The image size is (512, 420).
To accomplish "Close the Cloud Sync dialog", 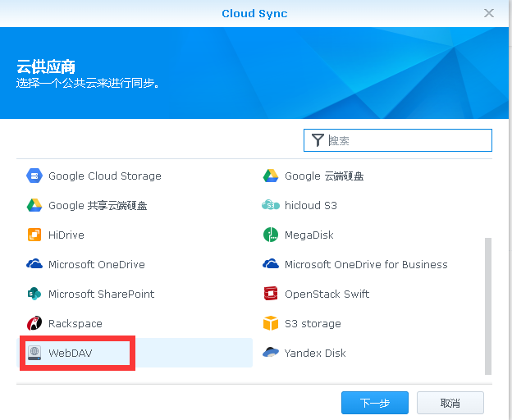I will (489, 13).
